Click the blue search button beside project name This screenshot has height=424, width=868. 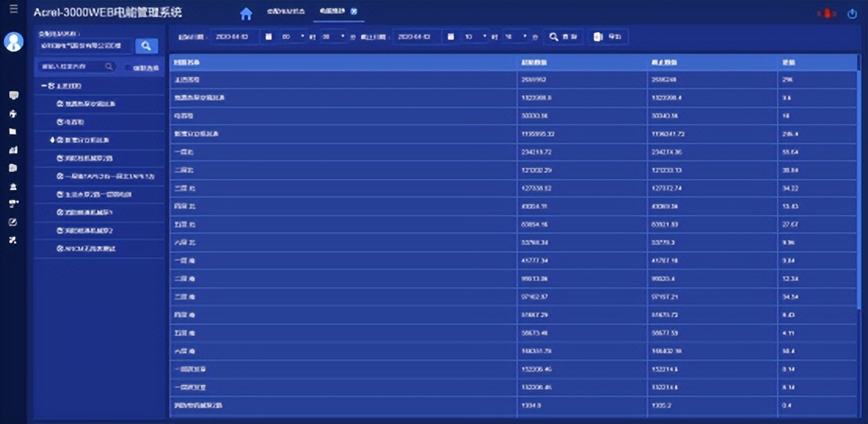coord(147,46)
